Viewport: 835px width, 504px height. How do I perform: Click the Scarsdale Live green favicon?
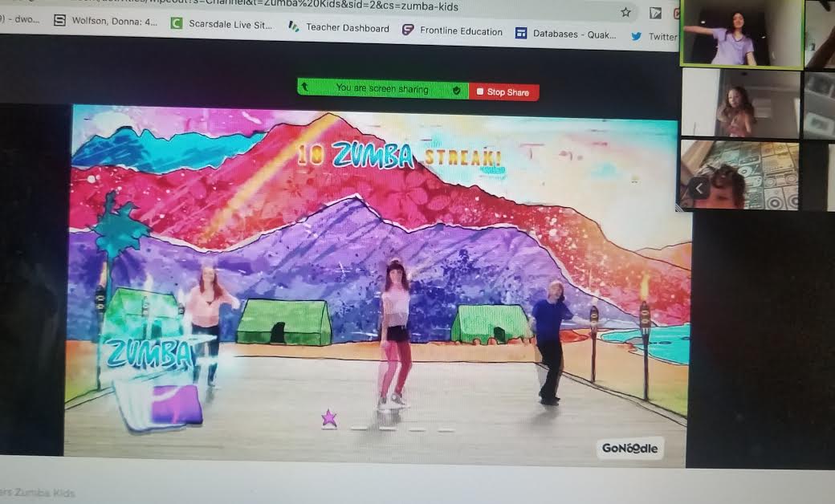(x=177, y=23)
